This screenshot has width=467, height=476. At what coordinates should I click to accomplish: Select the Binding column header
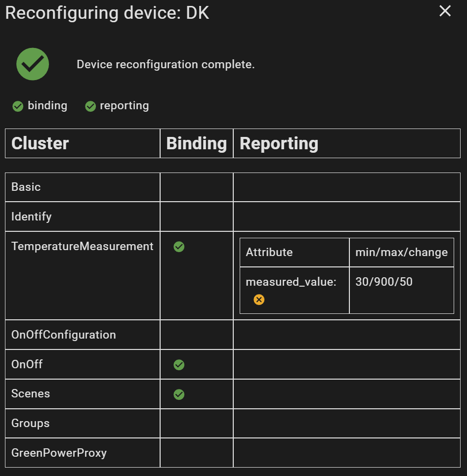[x=196, y=143]
